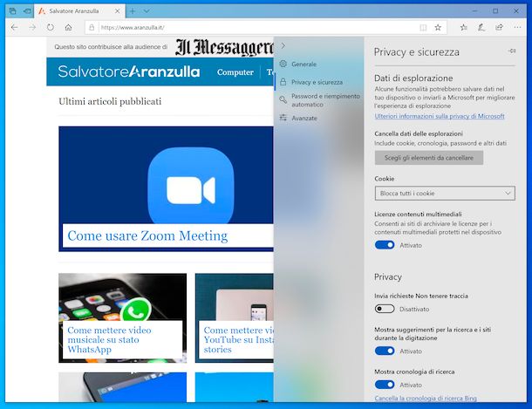Open the Home page
Viewport: 532px width, 409px height.
69,28
